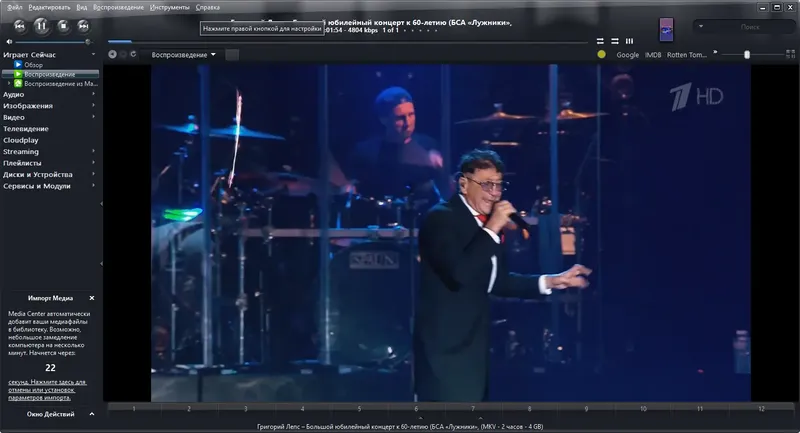Expand Воспроизведение из Ма... tree node
Screen dimensions: 800x433
tap(9, 84)
